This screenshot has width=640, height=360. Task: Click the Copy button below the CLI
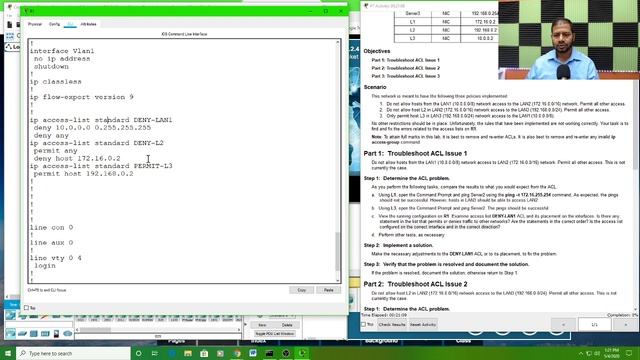[302, 290]
